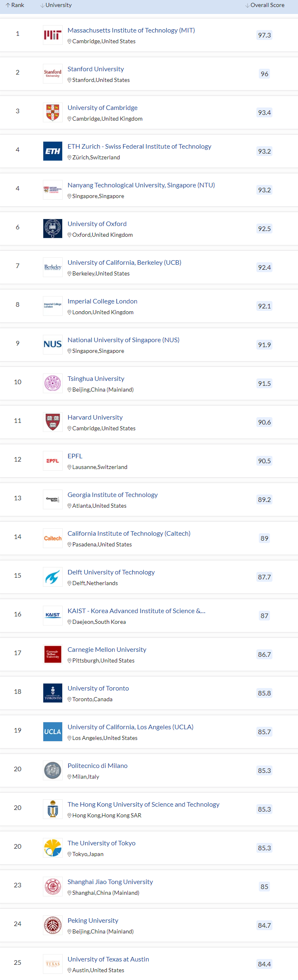Open Delft University of Technology link
This screenshot has height=980, width=298.
111,572
